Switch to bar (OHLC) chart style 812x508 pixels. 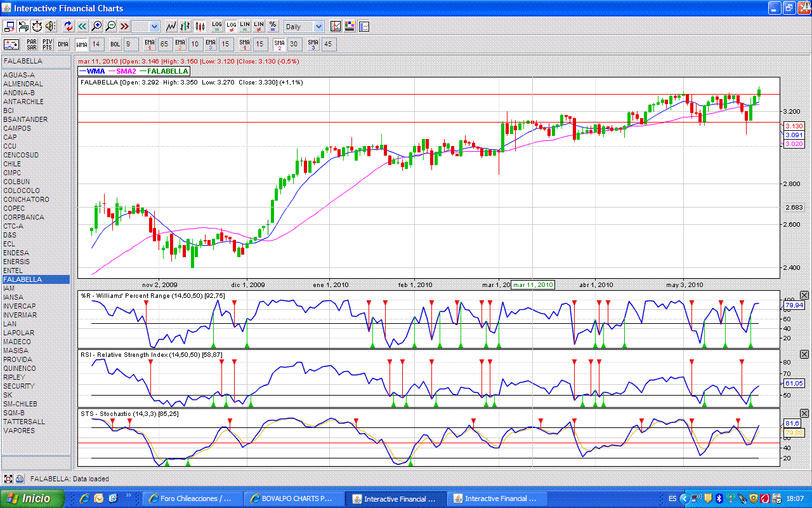pos(185,27)
